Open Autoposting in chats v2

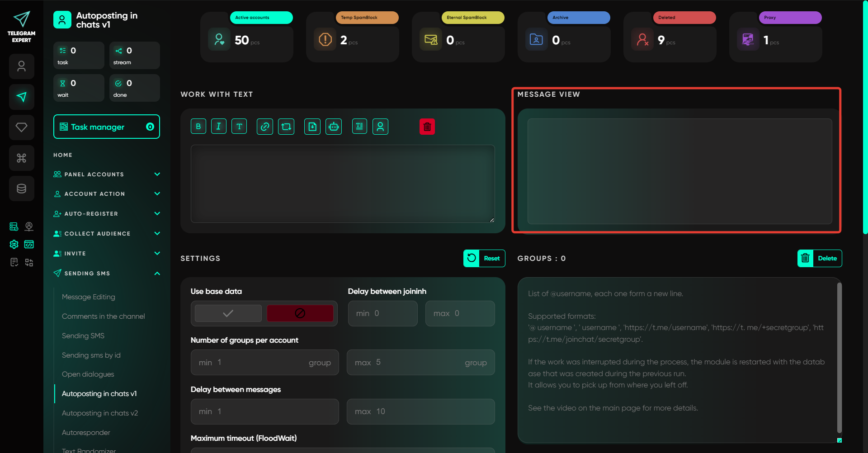pyautogui.click(x=100, y=413)
